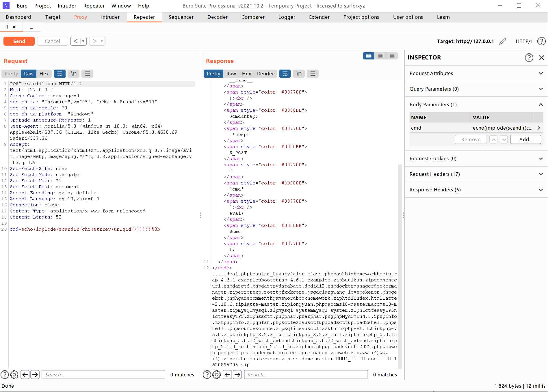Open the Help menu
548x392 pixels.
pyautogui.click(x=144, y=6)
